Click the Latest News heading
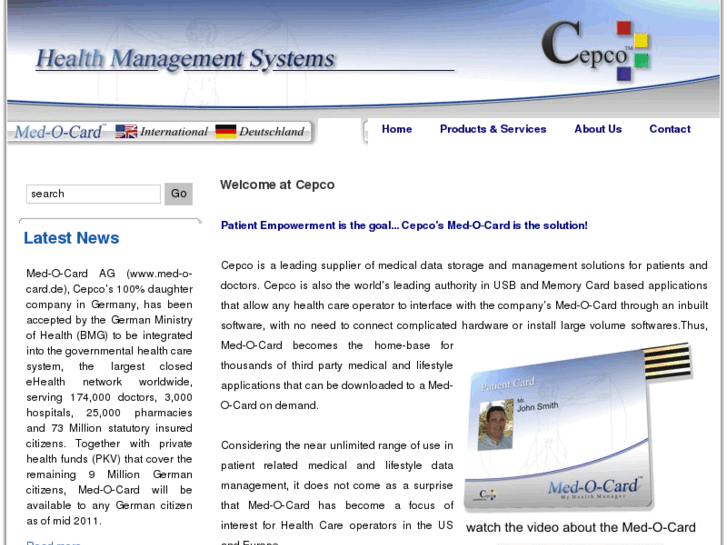 click(x=71, y=238)
